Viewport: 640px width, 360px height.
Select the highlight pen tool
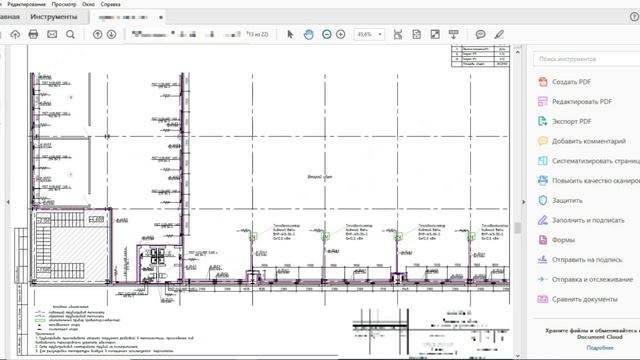click(499, 34)
